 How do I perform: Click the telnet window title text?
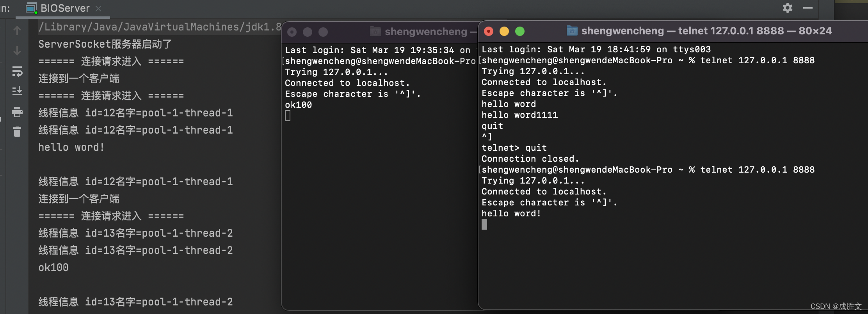pos(706,31)
